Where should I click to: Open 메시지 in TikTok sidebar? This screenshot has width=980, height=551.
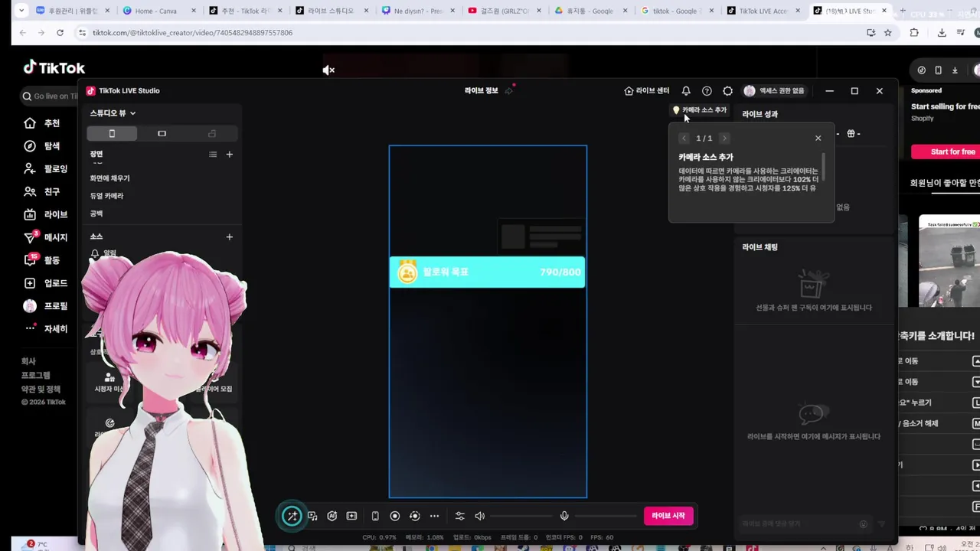point(46,238)
